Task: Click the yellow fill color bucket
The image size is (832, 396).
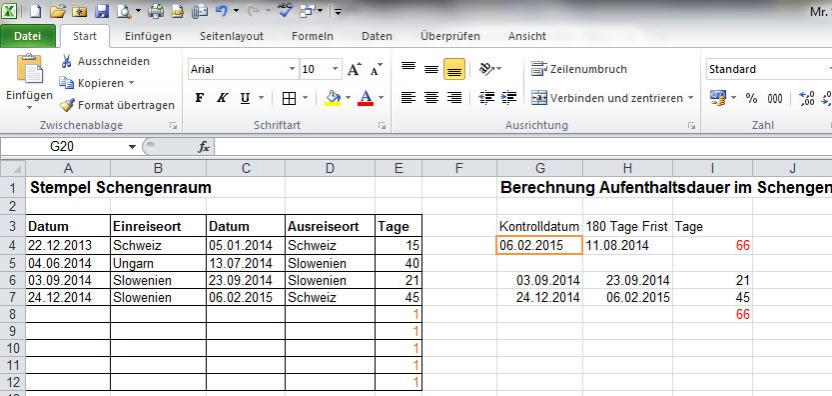Action: coord(333,98)
